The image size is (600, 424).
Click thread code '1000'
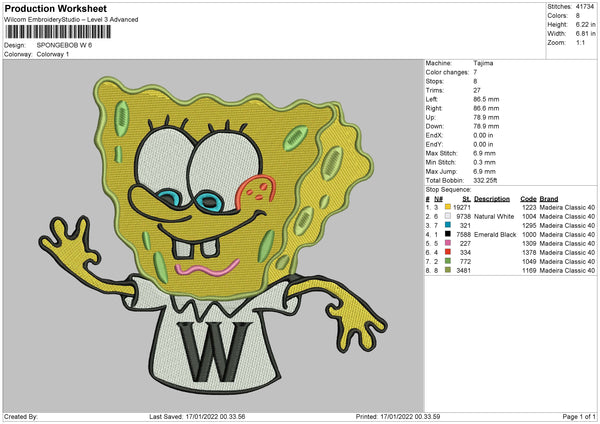(529, 235)
